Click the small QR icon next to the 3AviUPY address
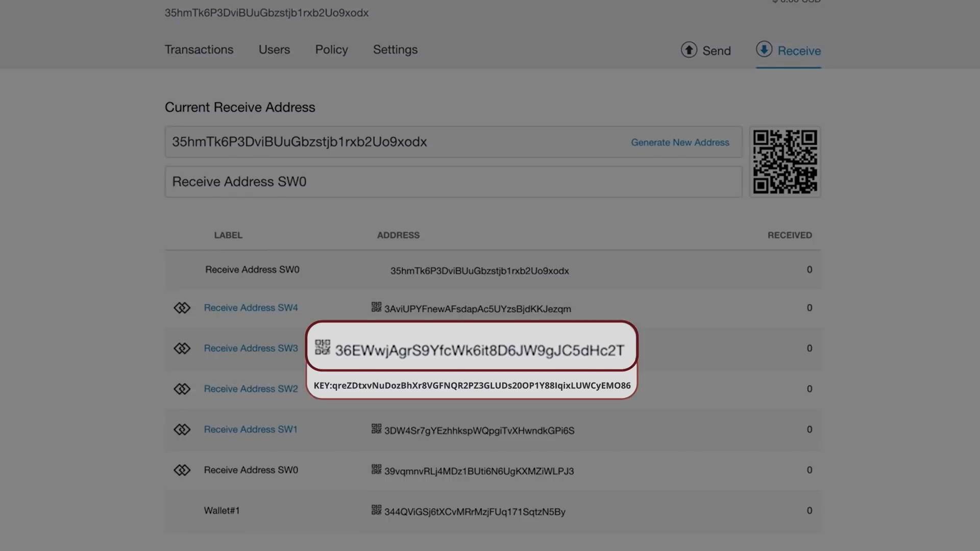The image size is (980, 551). [x=376, y=307]
